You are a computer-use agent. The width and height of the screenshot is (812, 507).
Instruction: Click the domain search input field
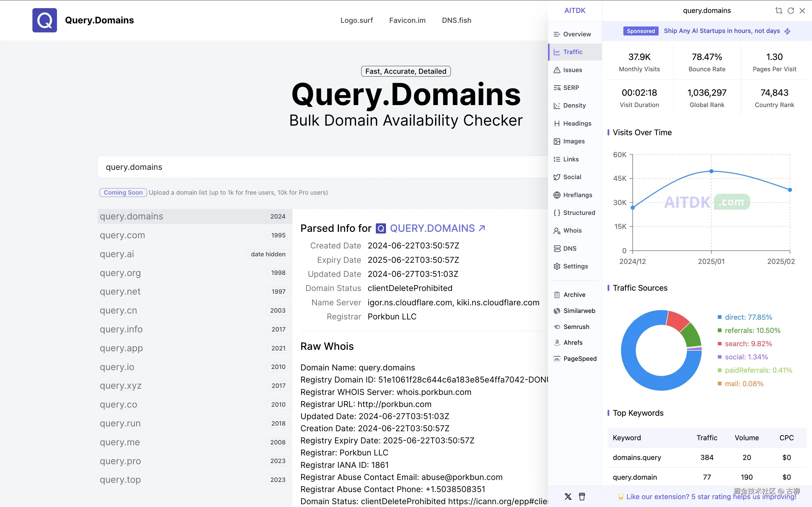(x=322, y=167)
